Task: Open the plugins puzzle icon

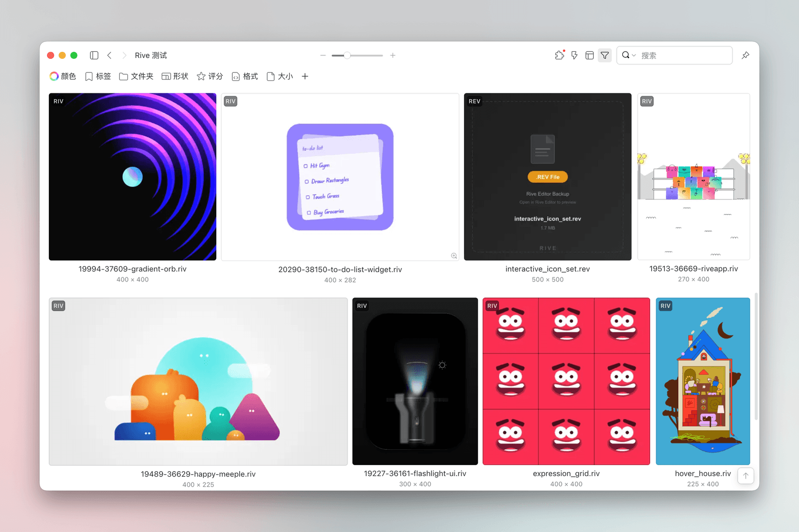Action: click(559, 55)
